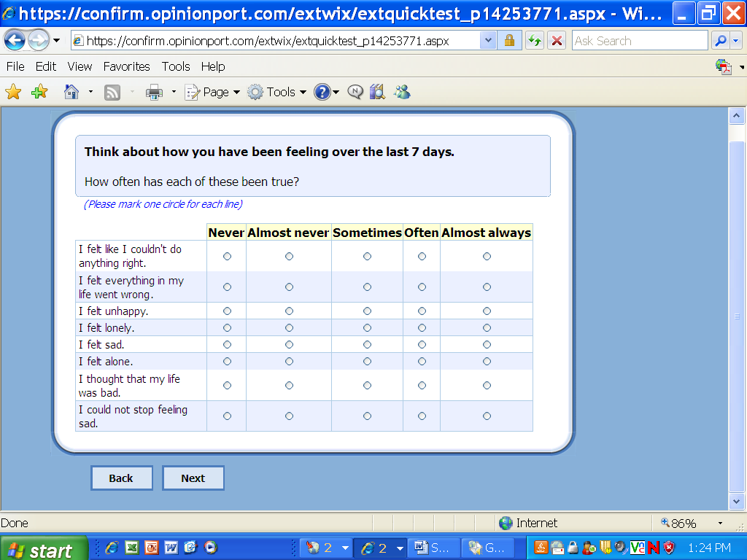The height and width of the screenshot is (560, 747).
Task: Open the recent pages dropdown beside Forward
Action: [x=56, y=41]
